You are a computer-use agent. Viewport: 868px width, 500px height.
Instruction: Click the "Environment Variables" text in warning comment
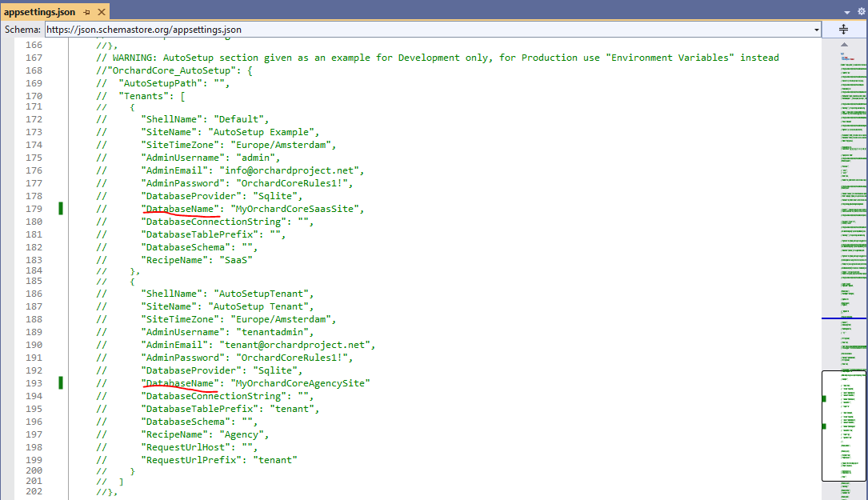pos(670,58)
